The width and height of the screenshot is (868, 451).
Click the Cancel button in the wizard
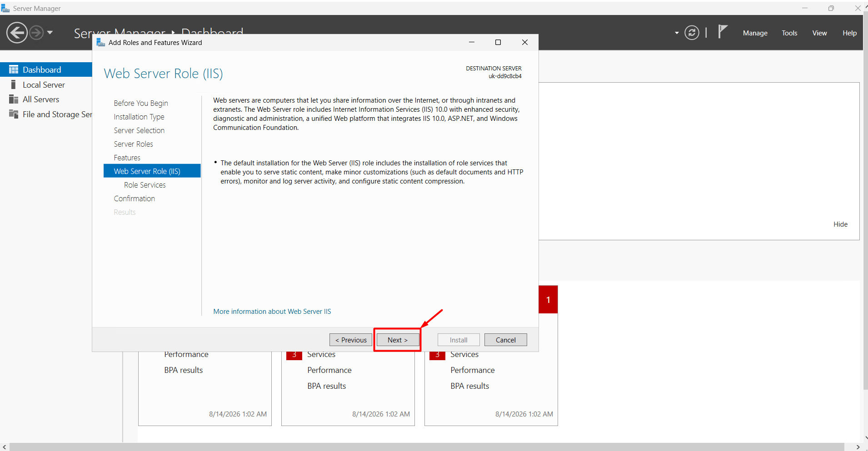505,340
